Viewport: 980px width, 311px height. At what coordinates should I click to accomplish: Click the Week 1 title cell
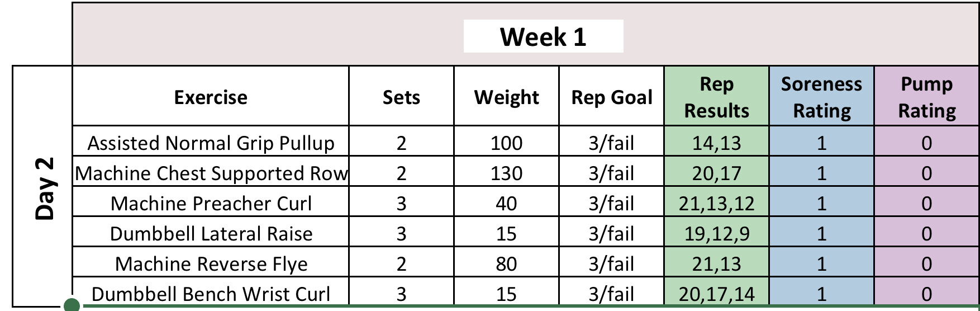coord(543,37)
